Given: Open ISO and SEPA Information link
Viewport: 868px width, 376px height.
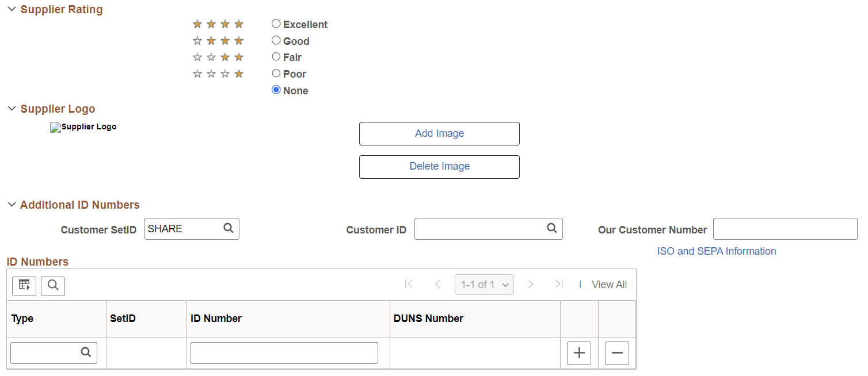Looking at the screenshot, I should [x=717, y=251].
